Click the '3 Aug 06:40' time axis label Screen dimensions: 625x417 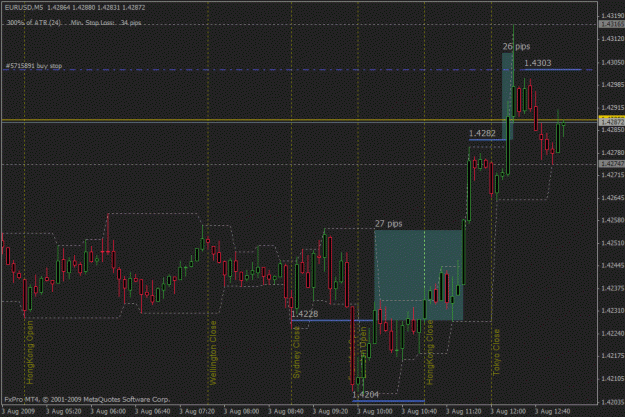pyautogui.click(x=152, y=411)
